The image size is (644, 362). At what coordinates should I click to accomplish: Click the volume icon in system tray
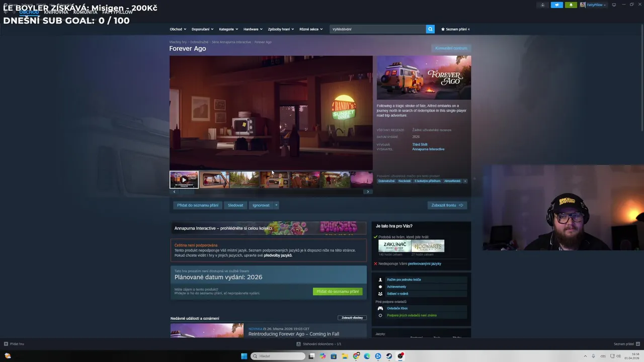(618, 356)
